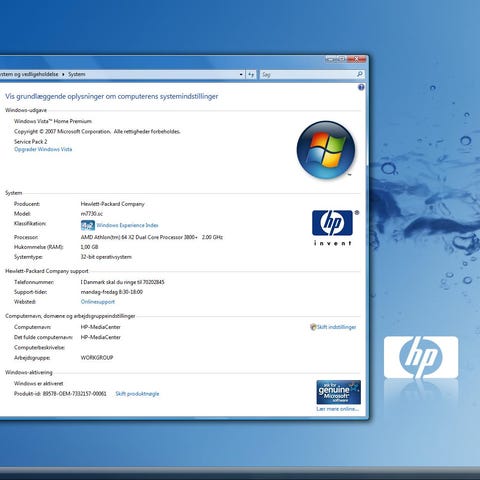This screenshot has width=480, height=480.
Task: Click the Skift indstillinger link
Action: pyautogui.click(x=336, y=327)
